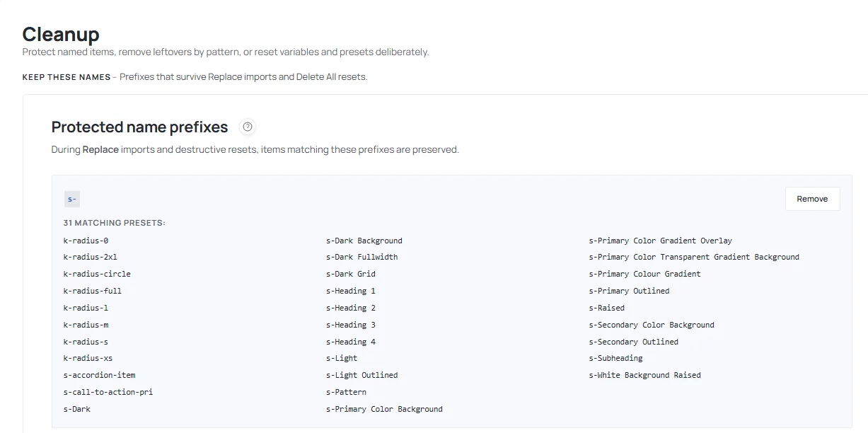Pick the s-Heading 2 preset
This screenshot has width=868, height=433.
(351, 308)
